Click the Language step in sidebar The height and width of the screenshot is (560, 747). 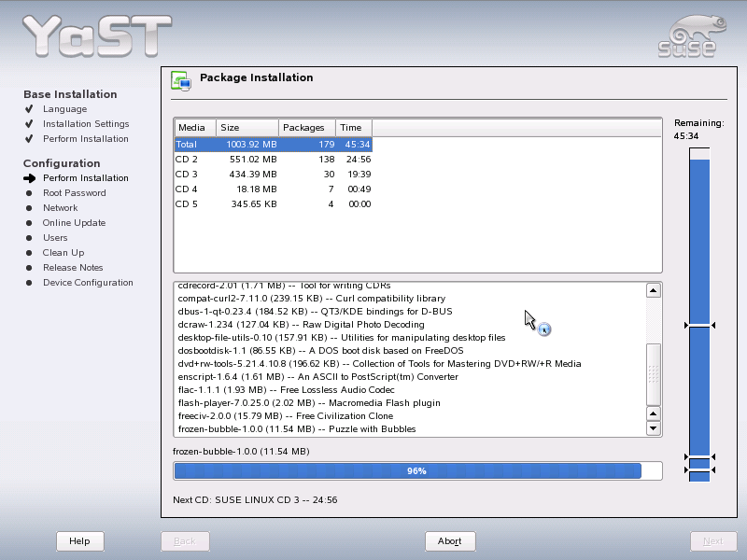[64, 109]
